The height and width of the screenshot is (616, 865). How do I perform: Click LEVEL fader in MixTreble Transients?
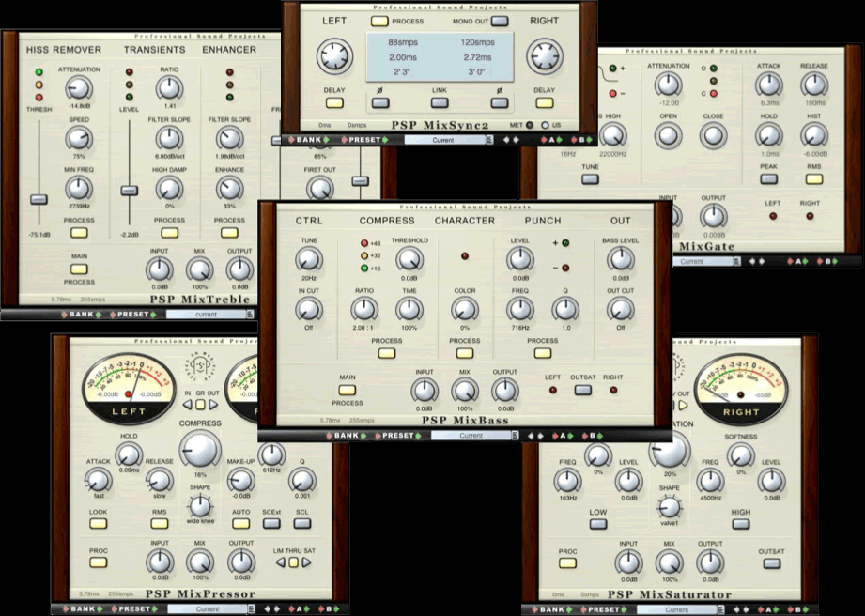(x=129, y=191)
